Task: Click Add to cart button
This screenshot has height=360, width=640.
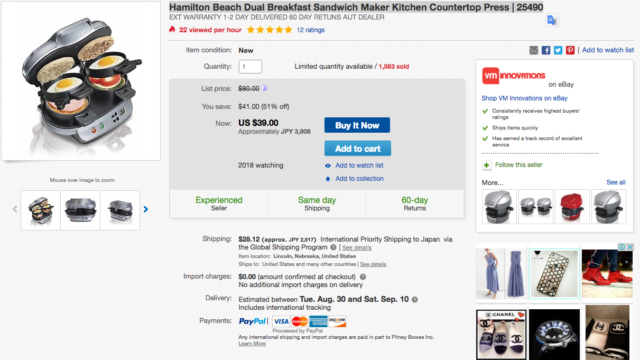Action: [358, 149]
